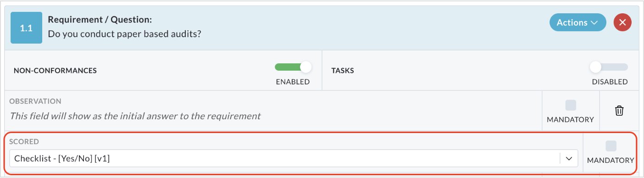
Task: Click the NON-CONFORMANCES label
Action: [55, 71]
